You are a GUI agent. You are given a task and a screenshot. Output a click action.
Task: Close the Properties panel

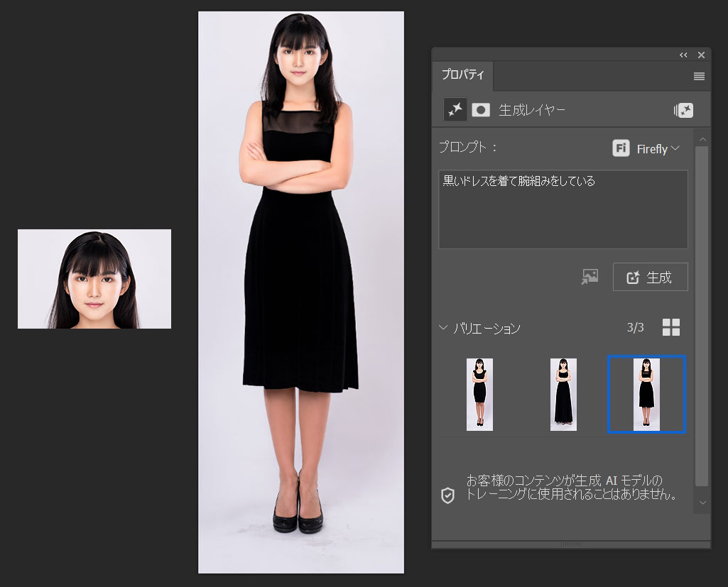(x=701, y=55)
